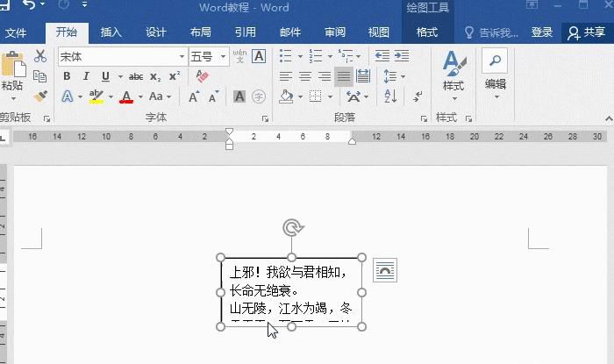The width and height of the screenshot is (614, 364).
Task: Toggle strikethrough abc button
Action: [x=136, y=76]
